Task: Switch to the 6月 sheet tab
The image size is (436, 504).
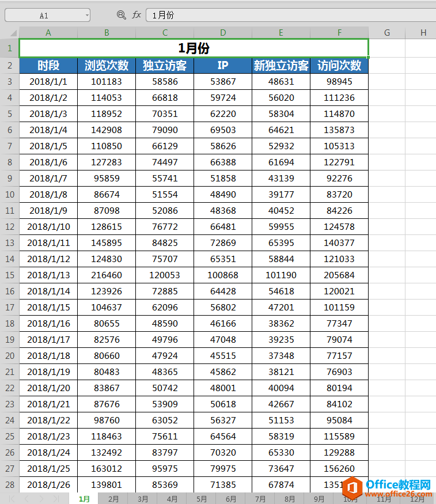Action: coord(231,499)
